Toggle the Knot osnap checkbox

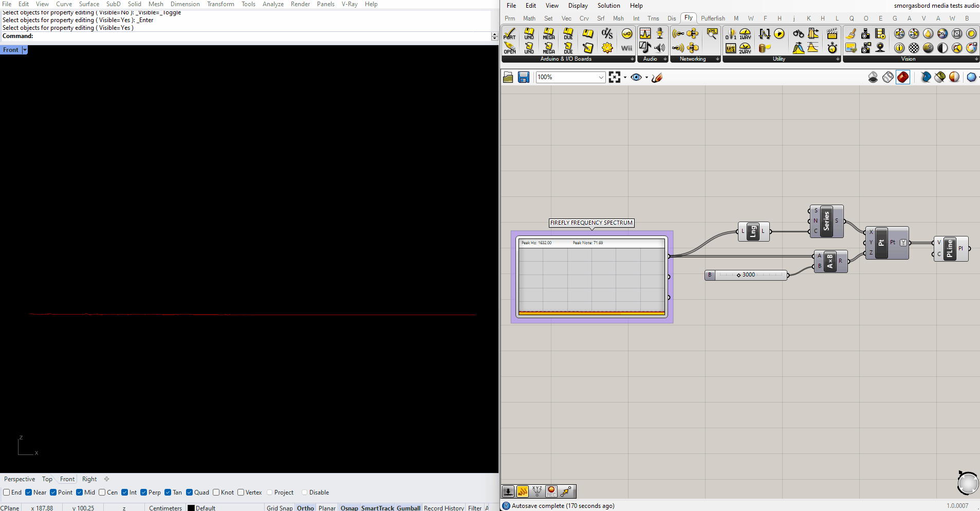click(216, 492)
